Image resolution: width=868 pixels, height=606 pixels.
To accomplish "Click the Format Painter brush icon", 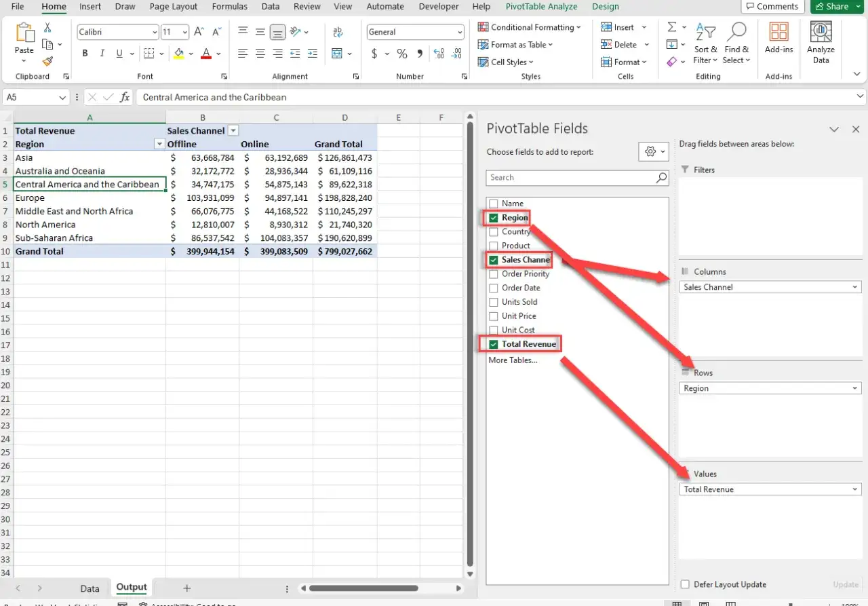I will click(47, 60).
